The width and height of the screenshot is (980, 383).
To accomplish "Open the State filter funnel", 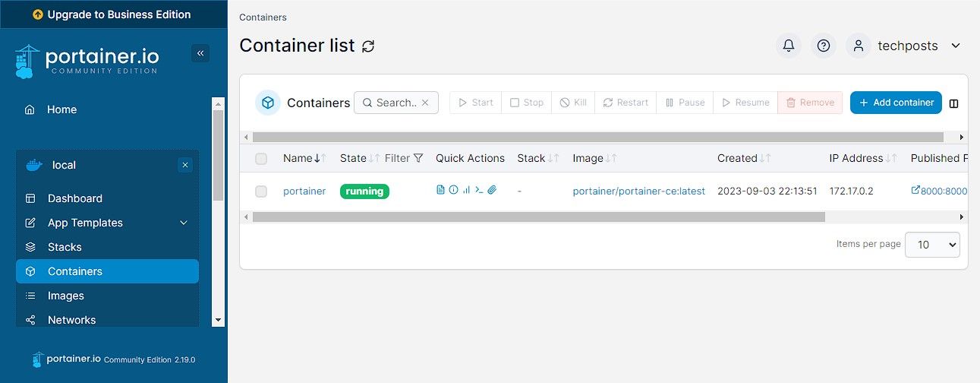I will click(x=418, y=158).
